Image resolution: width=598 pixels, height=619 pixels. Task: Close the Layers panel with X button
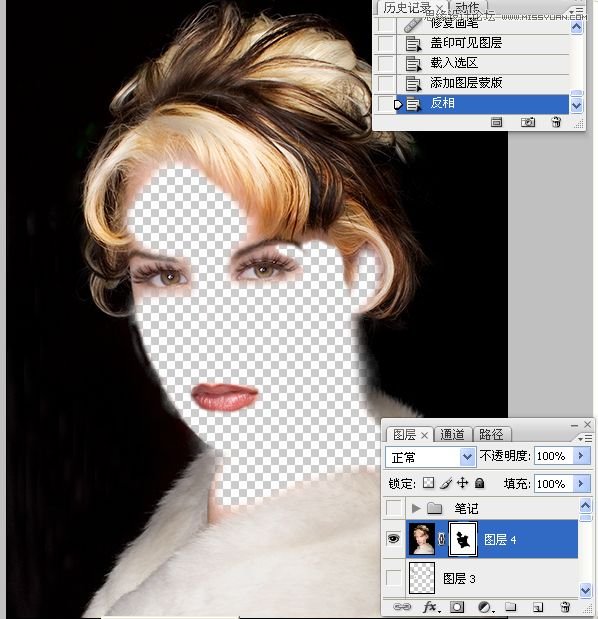pyautogui.click(x=588, y=424)
